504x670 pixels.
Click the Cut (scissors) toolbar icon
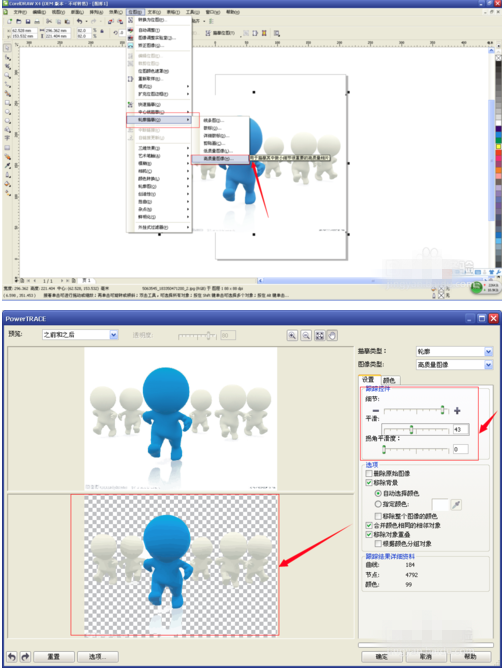point(49,21)
